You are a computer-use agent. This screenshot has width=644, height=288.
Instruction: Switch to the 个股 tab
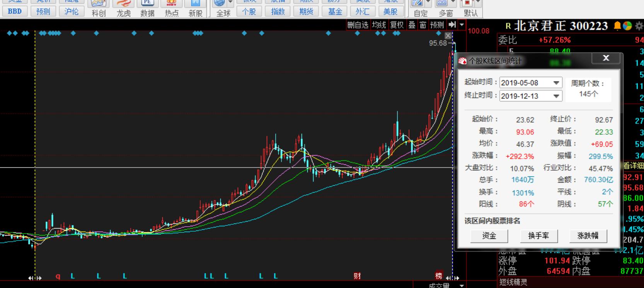(249, 12)
